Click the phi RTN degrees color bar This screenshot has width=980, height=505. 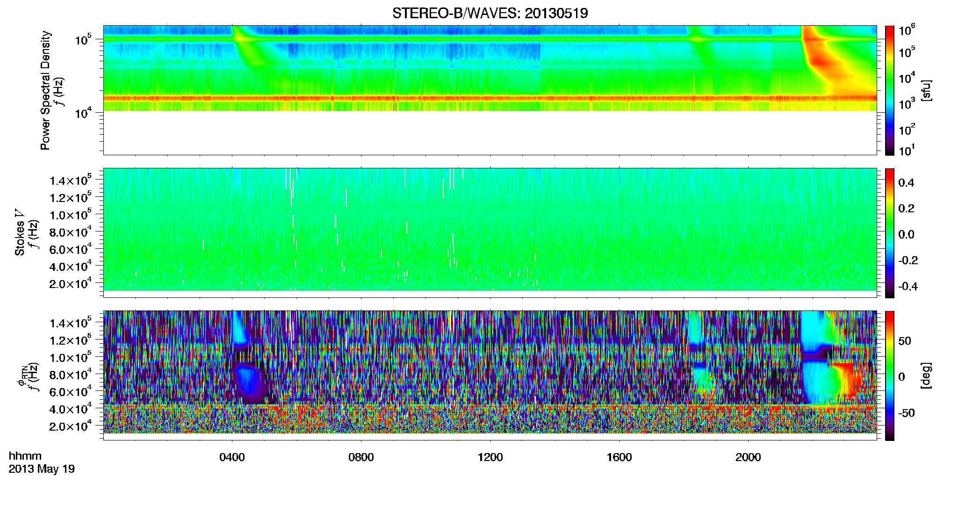pyautogui.click(x=890, y=375)
